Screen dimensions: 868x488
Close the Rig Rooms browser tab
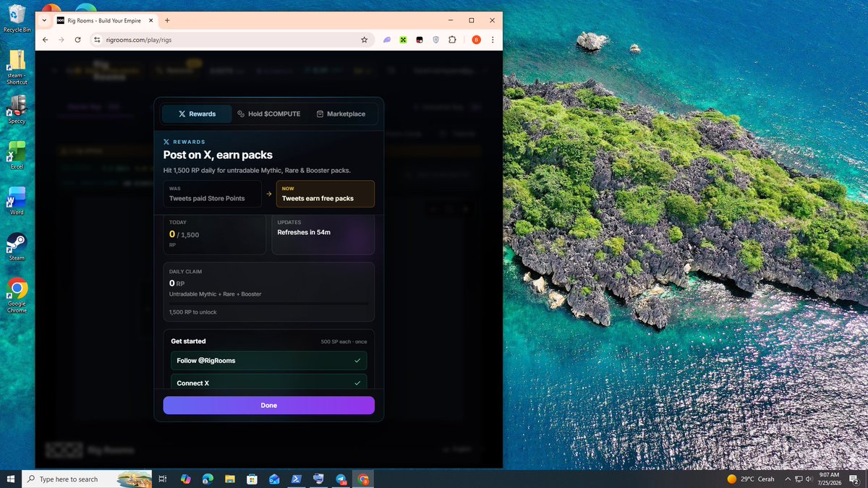coord(150,20)
